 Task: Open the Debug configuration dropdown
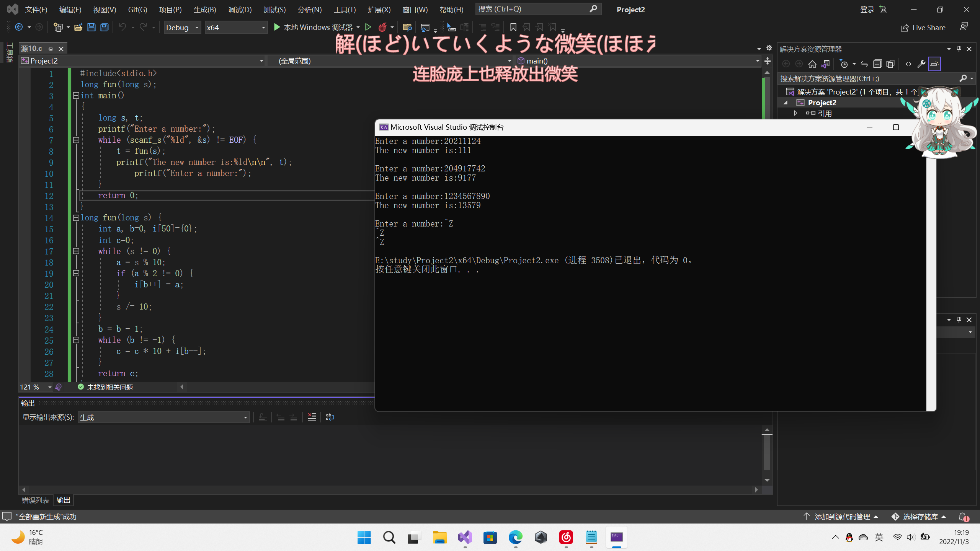182,28
